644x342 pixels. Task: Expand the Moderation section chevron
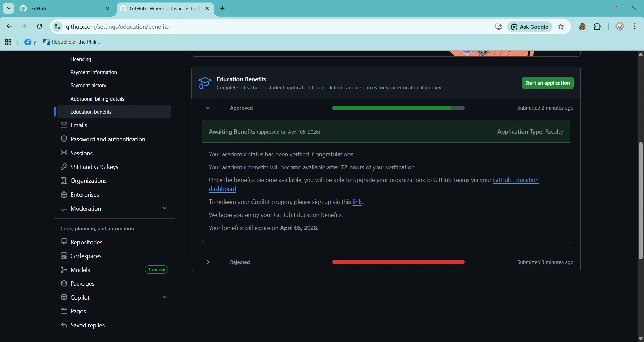pos(165,208)
